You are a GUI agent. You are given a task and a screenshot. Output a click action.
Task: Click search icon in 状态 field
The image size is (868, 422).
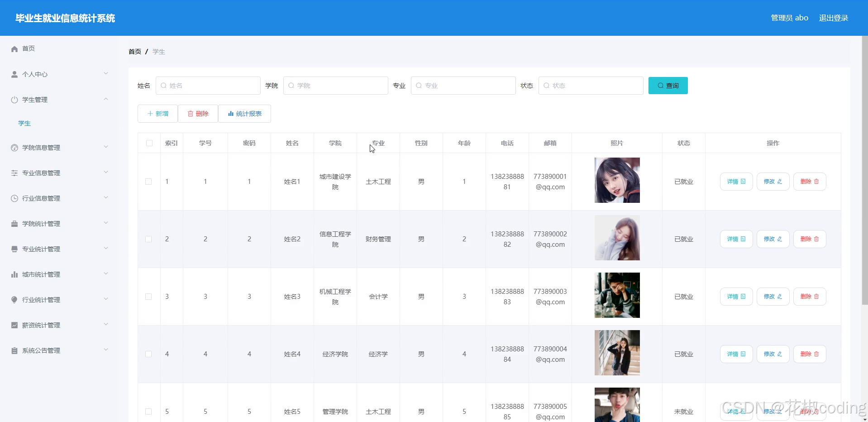546,86
